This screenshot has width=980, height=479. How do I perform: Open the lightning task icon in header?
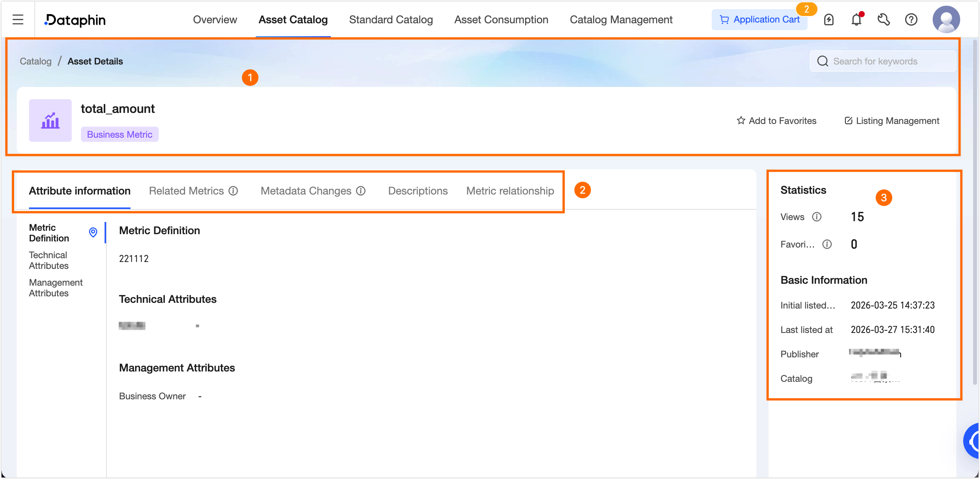[828, 19]
